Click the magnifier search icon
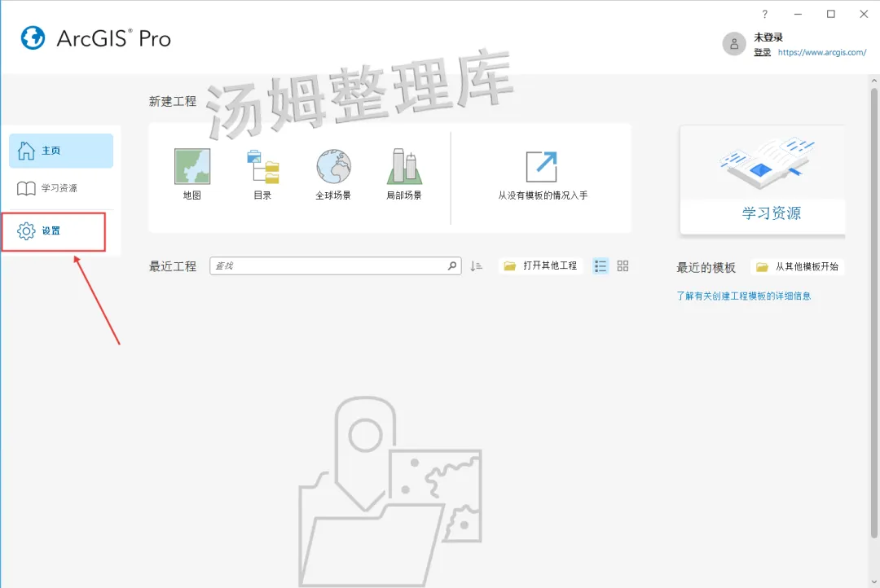Viewport: 880px width, 588px height. pyautogui.click(x=452, y=266)
